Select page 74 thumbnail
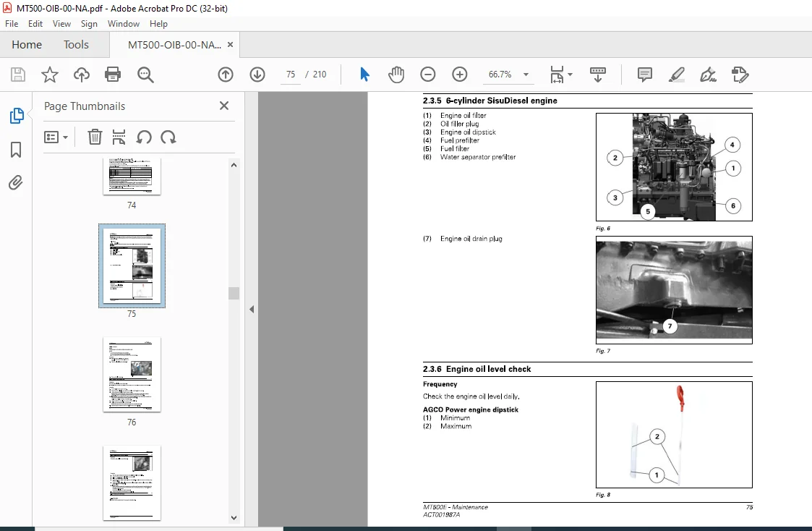Image resolution: width=812 pixels, height=531 pixels. [x=132, y=177]
